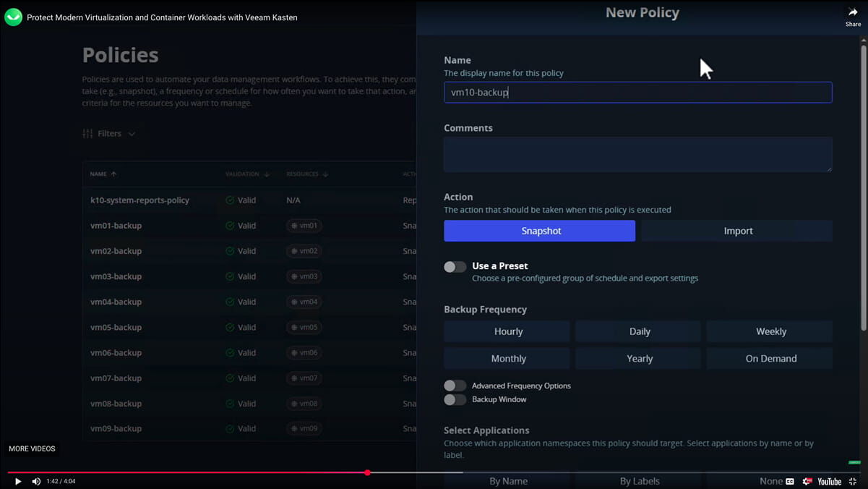
Task: Click the vm08 resource tag
Action: (x=304, y=404)
